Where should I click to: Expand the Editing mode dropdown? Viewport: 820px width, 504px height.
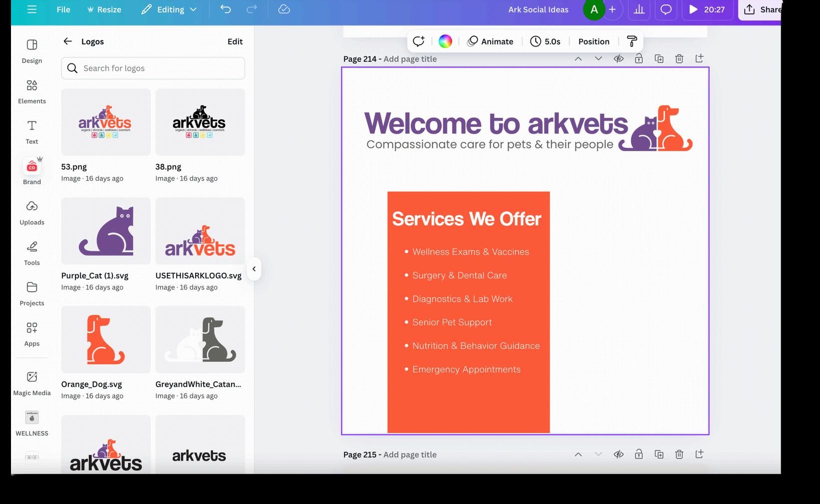click(169, 9)
